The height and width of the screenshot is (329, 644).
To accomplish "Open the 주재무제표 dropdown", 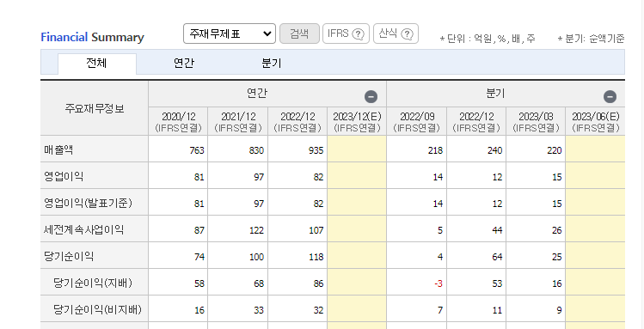I will click(230, 34).
